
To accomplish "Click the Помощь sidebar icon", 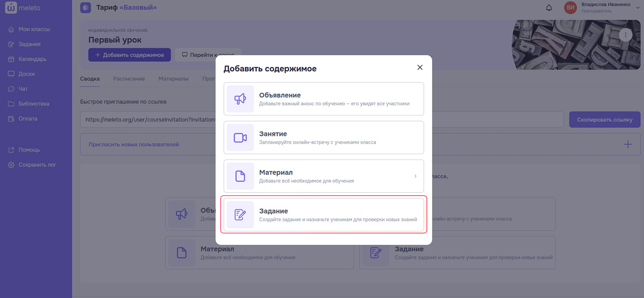I will pos(10,149).
